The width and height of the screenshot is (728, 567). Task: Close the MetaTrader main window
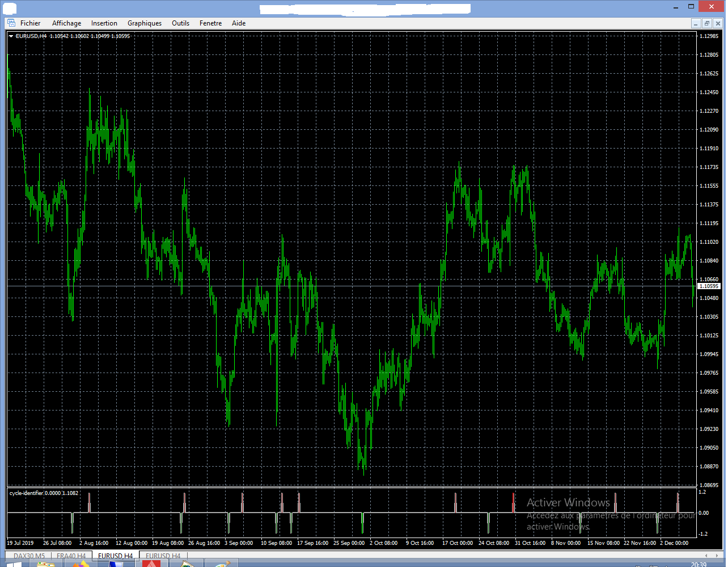pos(712,7)
